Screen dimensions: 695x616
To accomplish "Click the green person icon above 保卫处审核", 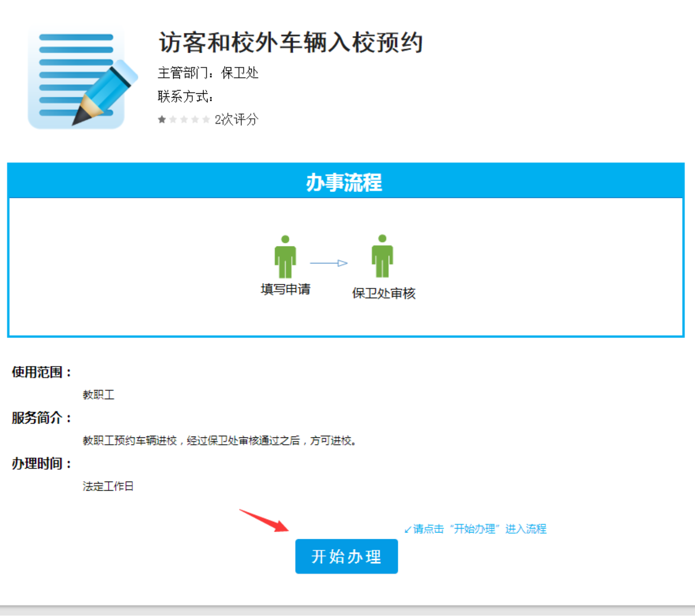I will pyautogui.click(x=382, y=256).
